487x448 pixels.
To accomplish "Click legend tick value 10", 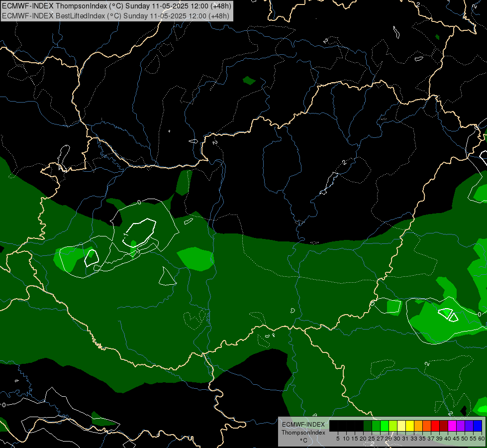I will click(x=346, y=439).
